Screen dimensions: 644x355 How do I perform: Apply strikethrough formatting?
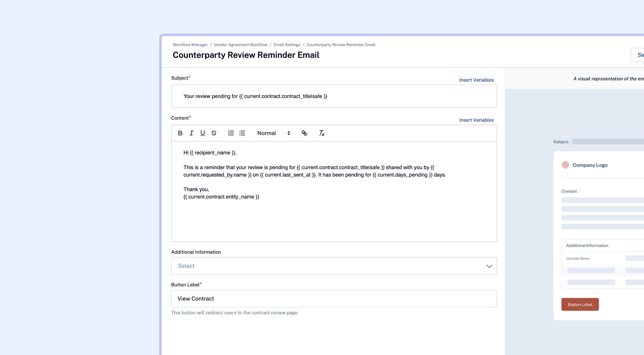point(214,133)
